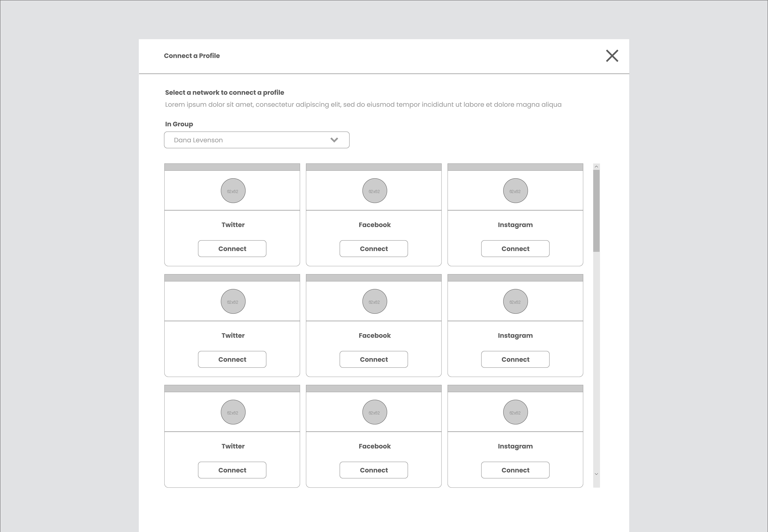Click the second-row Twitter avatar placeholder
768x532 pixels.
click(x=233, y=301)
